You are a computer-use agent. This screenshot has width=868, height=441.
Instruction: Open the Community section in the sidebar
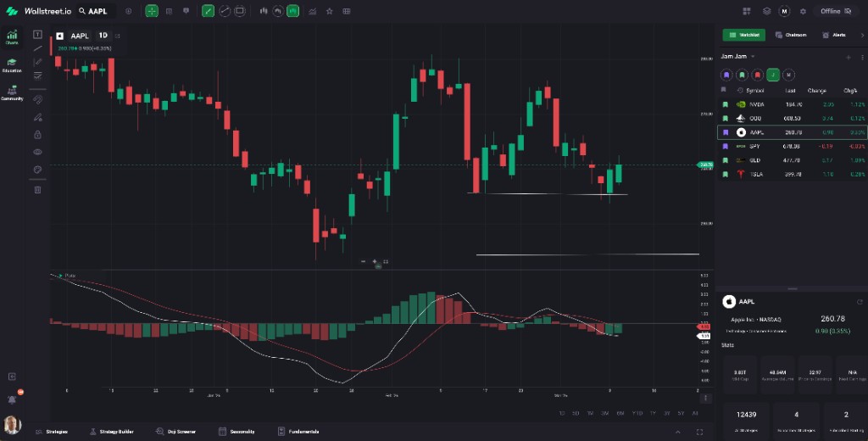pos(12,93)
